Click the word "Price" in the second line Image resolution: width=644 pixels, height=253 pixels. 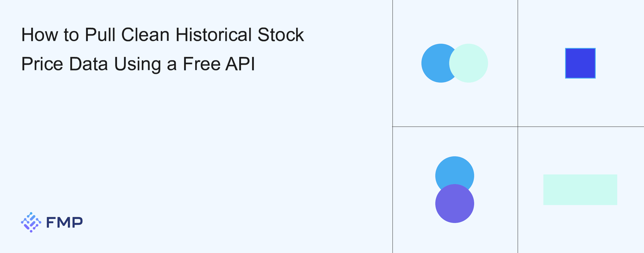[x=42, y=64]
